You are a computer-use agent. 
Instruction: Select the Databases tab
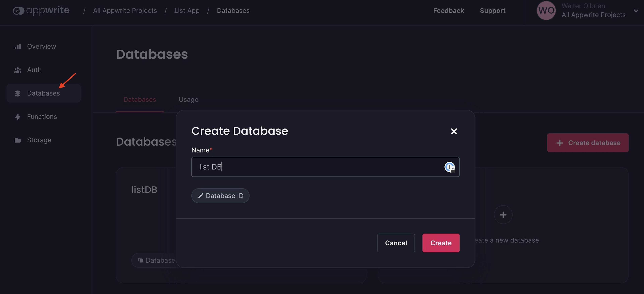click(140, 99)
